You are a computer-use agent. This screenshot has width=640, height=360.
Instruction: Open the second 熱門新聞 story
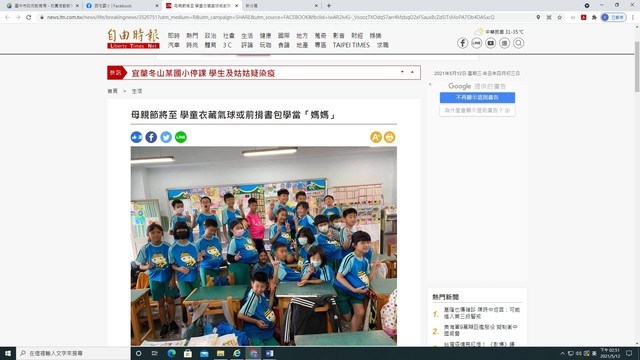(481, 330)
